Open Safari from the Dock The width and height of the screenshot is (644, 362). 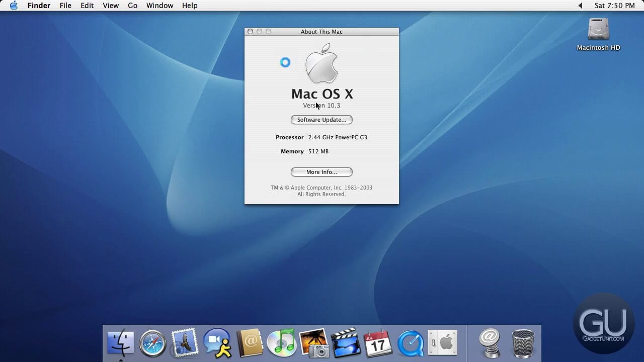click(x=152, y=343)
